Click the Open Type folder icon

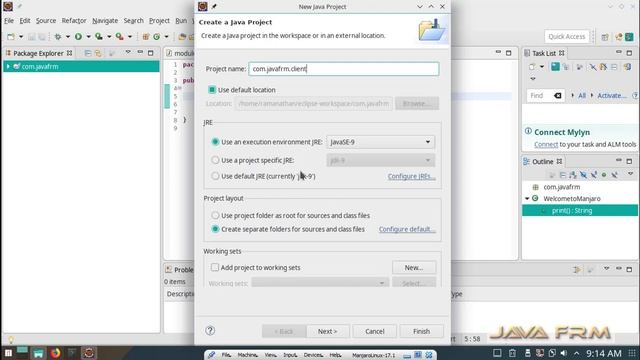[182, 37]
